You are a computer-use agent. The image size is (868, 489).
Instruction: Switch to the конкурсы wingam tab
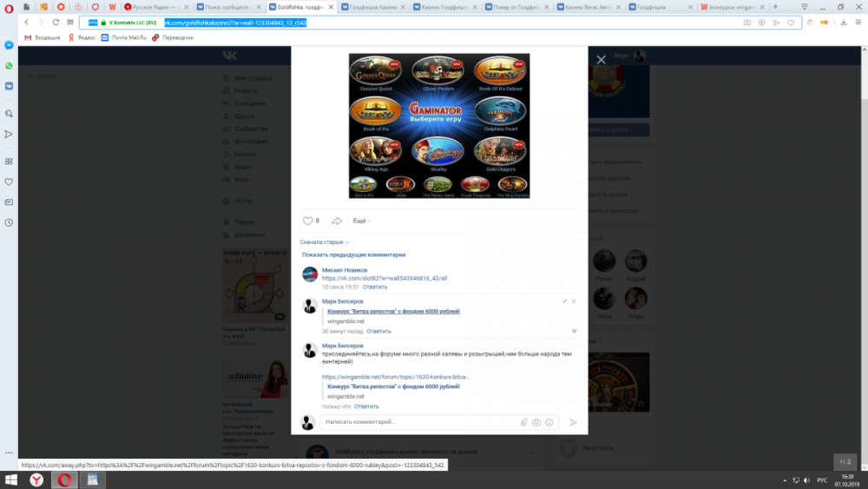pos(733,7)
